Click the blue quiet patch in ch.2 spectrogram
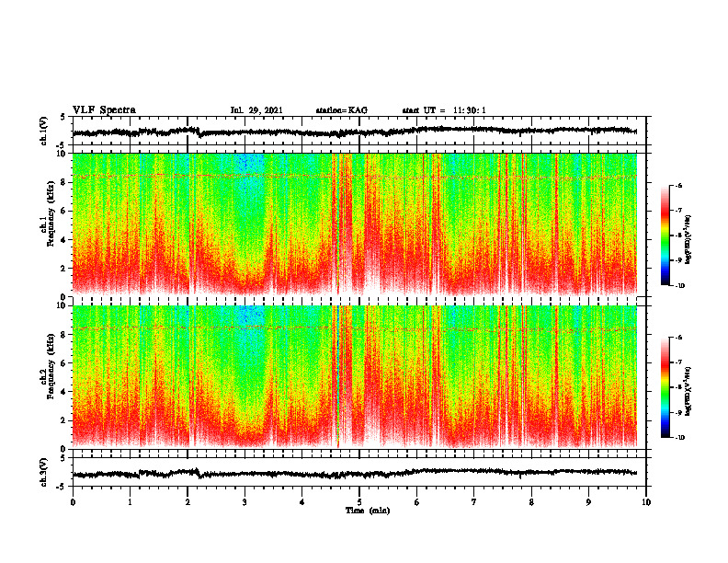 point(249,316)
